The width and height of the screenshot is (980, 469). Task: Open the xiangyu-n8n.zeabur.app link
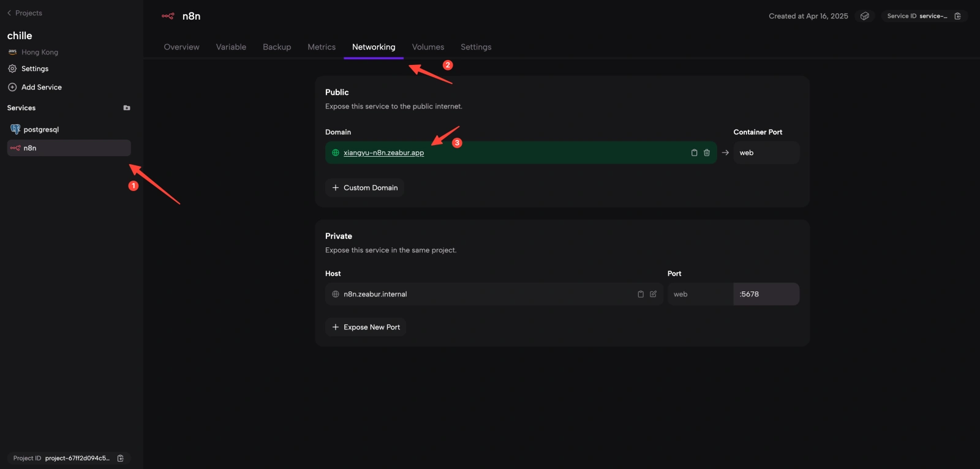click(x=383, y=153)
